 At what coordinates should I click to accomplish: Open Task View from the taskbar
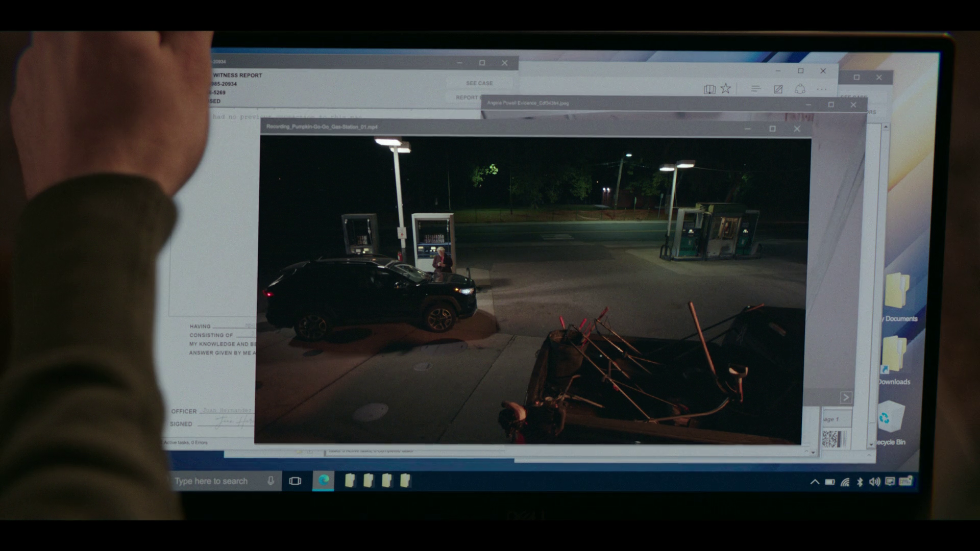click(x=295, y=481)
